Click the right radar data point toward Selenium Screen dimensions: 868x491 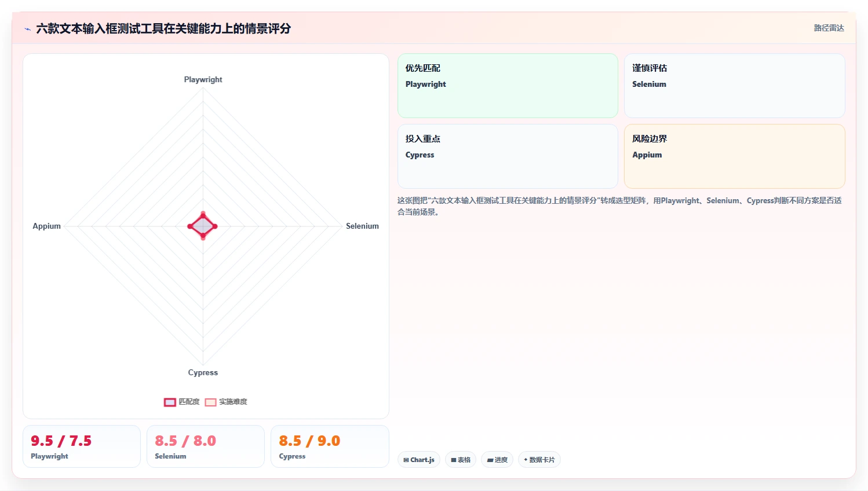215,226
